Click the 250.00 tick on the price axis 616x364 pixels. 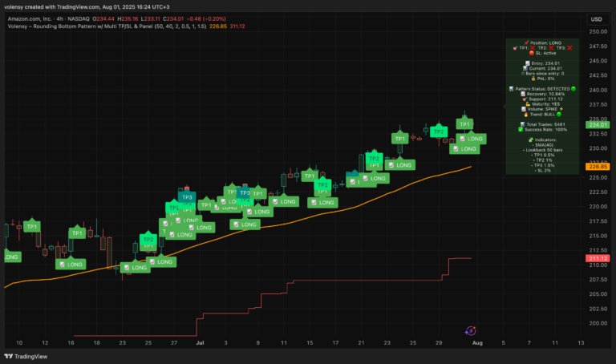tap(598, 32)
